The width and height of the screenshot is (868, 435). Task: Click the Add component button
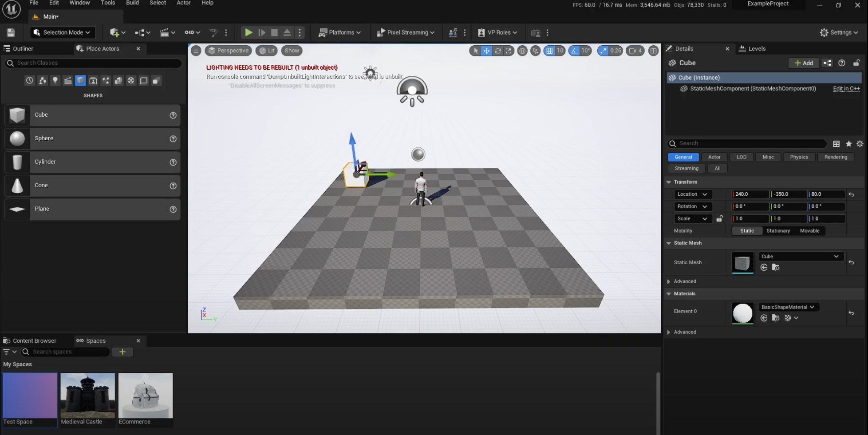click(803, 63)
